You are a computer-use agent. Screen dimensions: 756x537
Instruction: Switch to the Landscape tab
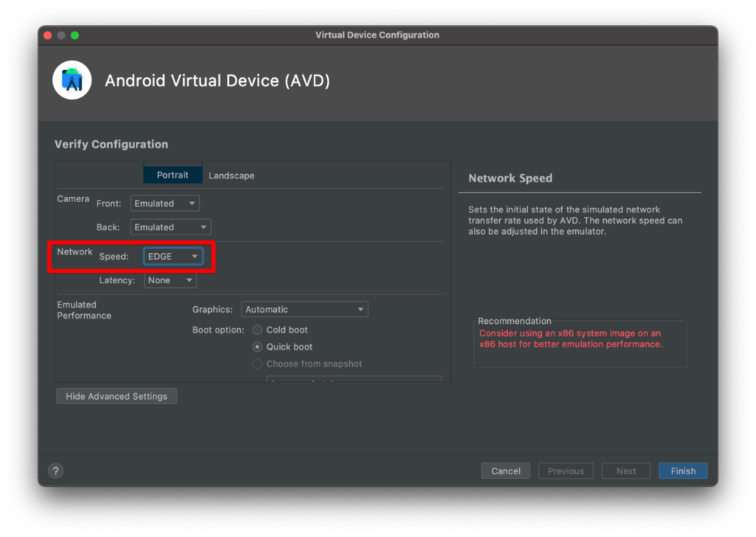pos(231,176)
